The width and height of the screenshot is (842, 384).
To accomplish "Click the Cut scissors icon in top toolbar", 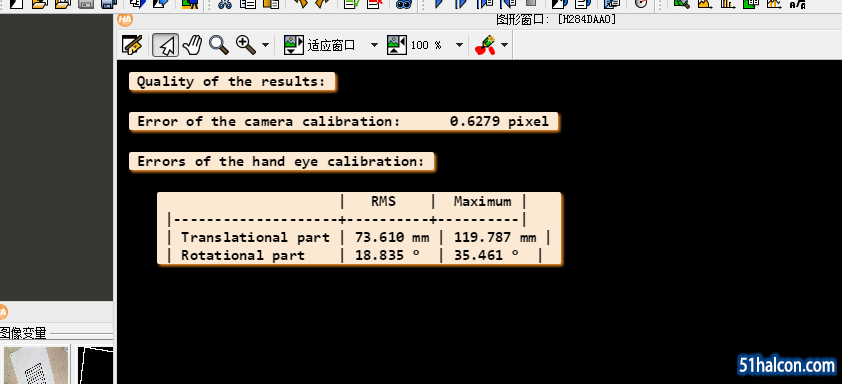I will (x=224, y=4).
